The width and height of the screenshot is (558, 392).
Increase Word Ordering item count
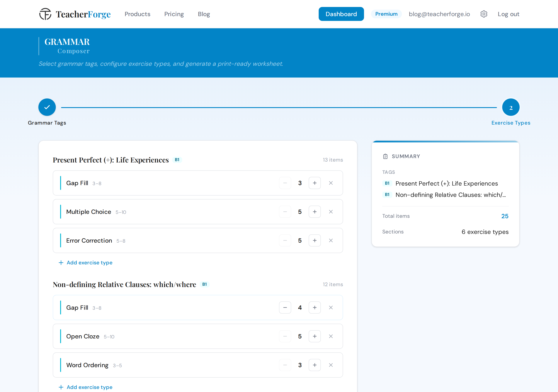(315, 365)
